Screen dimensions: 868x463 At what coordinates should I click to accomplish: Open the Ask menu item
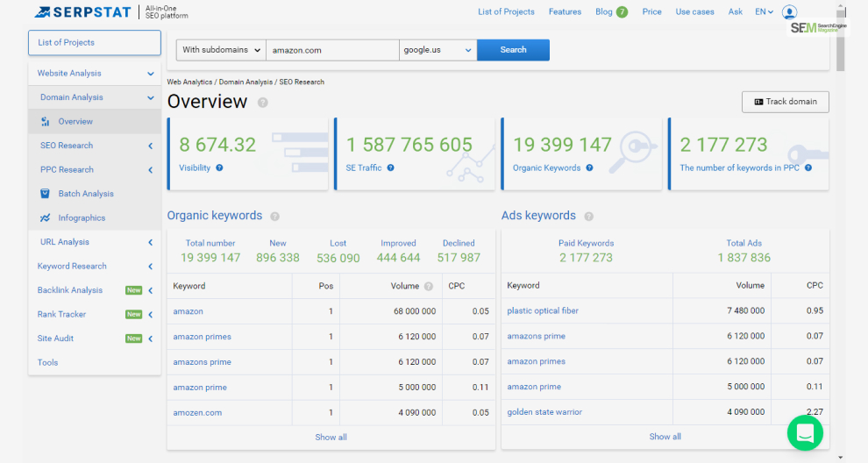pos(735,11)
